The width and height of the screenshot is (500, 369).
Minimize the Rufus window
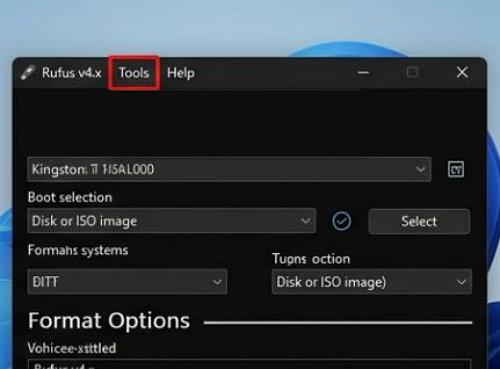click(364, 72)
